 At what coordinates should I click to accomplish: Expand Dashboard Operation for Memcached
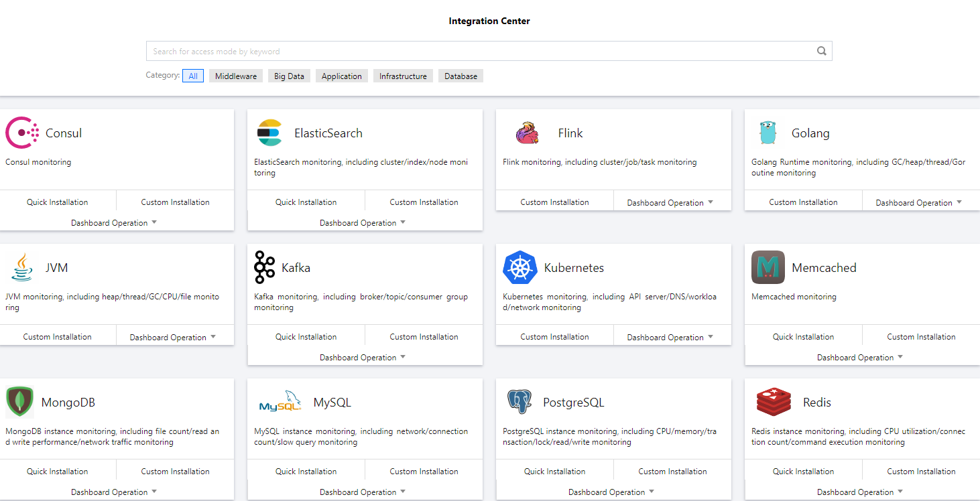tap(860, 357)
